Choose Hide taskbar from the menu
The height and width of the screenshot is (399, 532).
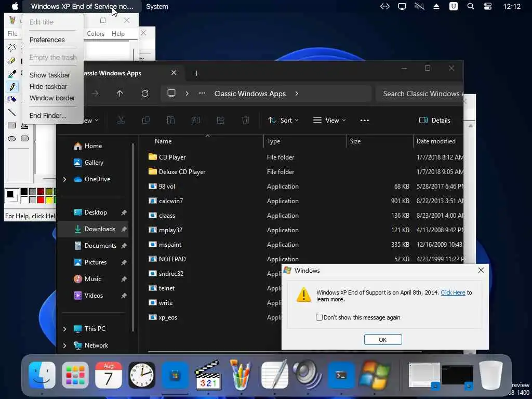[48, 87]
